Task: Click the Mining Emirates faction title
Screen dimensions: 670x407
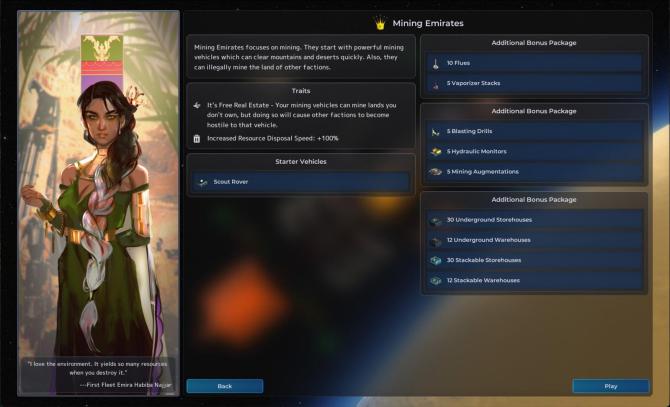Action: pos(428,23)
